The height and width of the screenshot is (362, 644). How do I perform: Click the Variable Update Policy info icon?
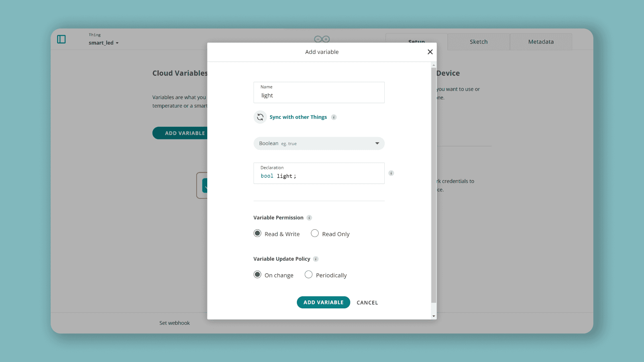pyautogui.click(x=316, y=259)
